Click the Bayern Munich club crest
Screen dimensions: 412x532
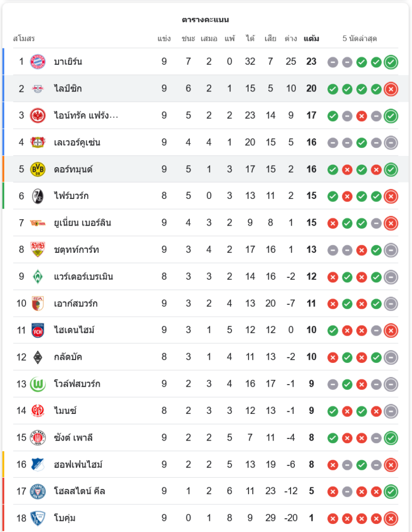(38, 62)
